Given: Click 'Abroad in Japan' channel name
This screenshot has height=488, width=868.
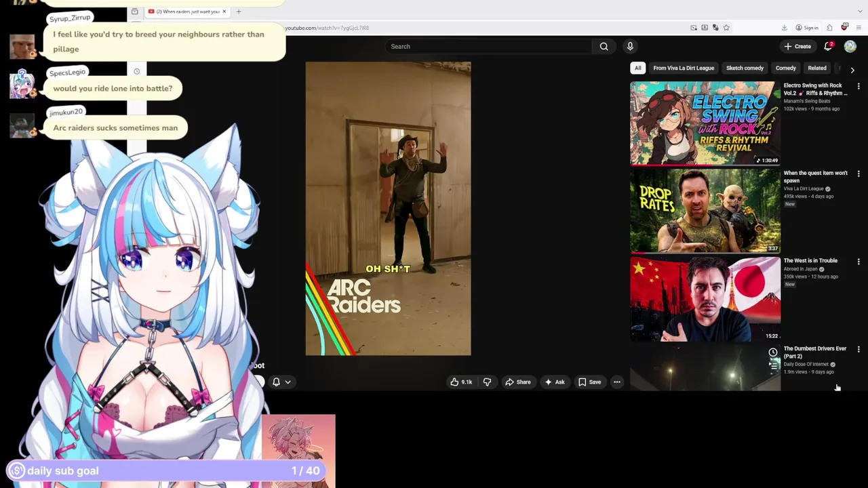Looking at the screenshot, I should 800,269.
